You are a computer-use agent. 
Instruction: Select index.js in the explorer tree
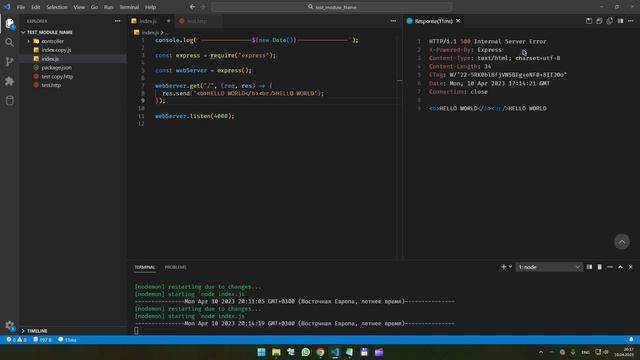click(x=50, y=59)
